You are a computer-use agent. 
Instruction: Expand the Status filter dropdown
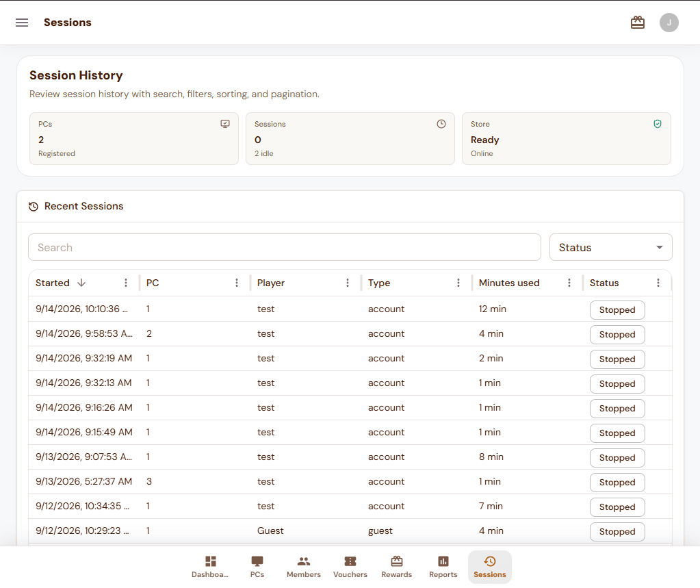(x=611, y=247)
